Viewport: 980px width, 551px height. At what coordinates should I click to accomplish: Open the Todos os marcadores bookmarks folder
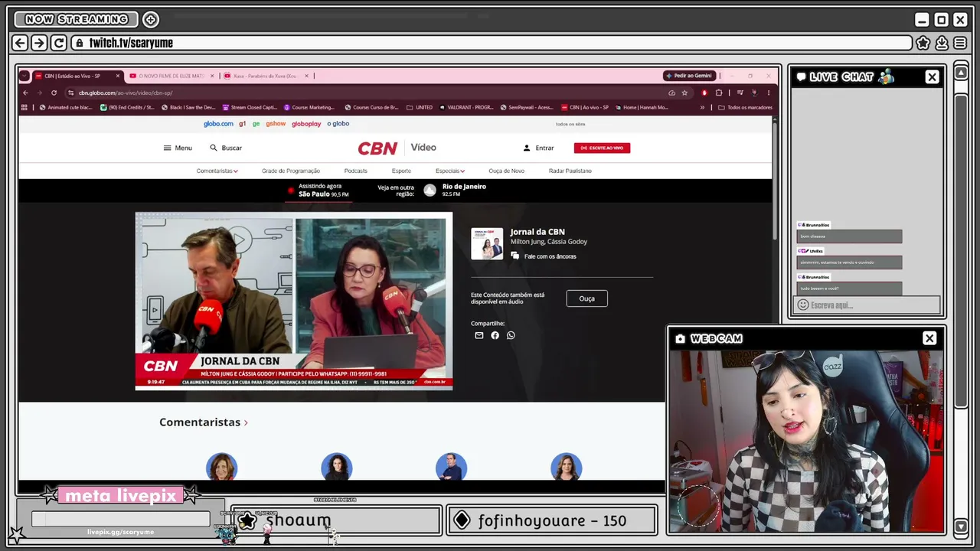coord(745,108)
